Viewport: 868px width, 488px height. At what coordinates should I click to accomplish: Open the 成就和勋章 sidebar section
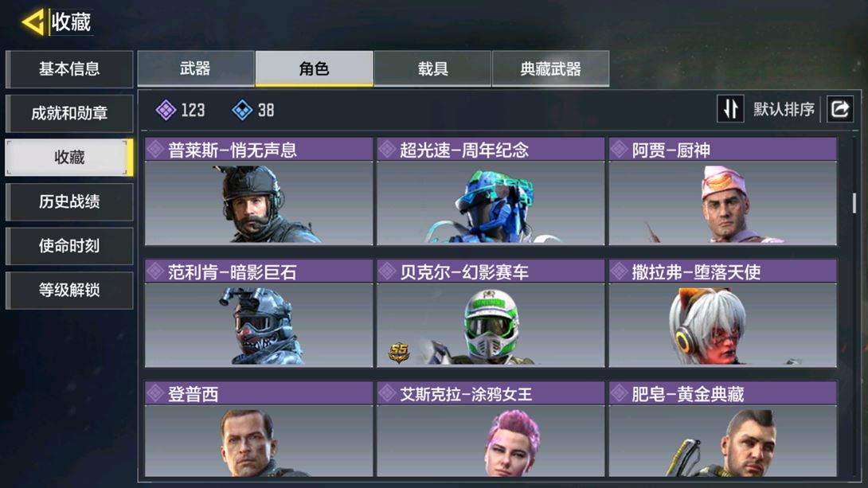(x=69, y=113)
